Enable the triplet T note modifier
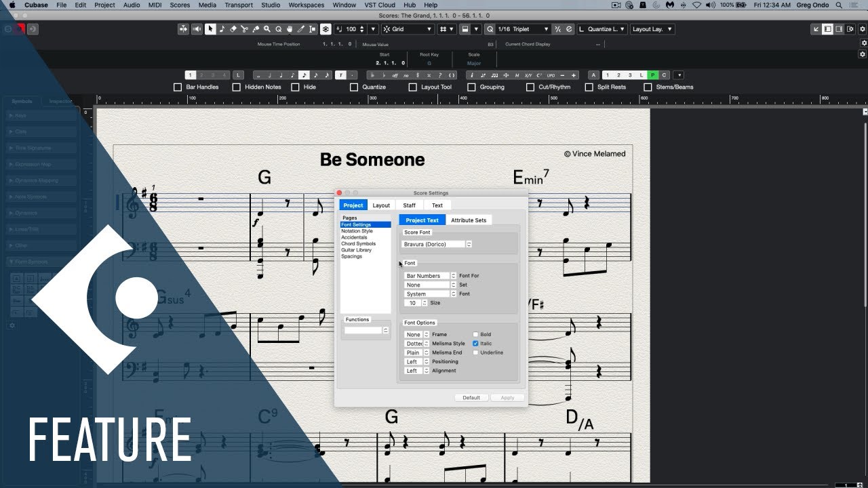 pos(340,75)
